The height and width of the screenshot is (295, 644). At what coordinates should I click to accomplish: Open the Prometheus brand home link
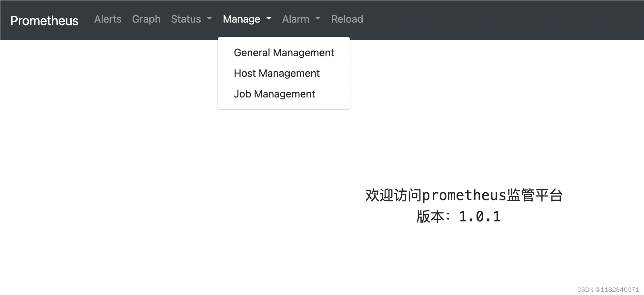(x=44, y=21)
